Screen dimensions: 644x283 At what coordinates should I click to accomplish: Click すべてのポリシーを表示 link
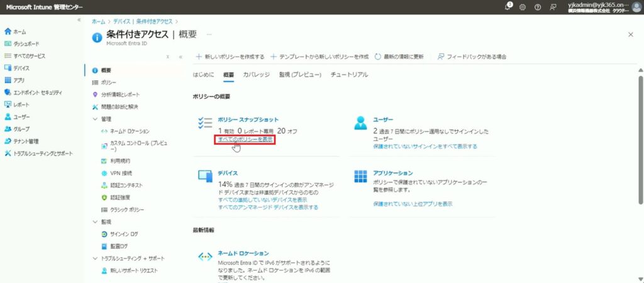(245, 139)
